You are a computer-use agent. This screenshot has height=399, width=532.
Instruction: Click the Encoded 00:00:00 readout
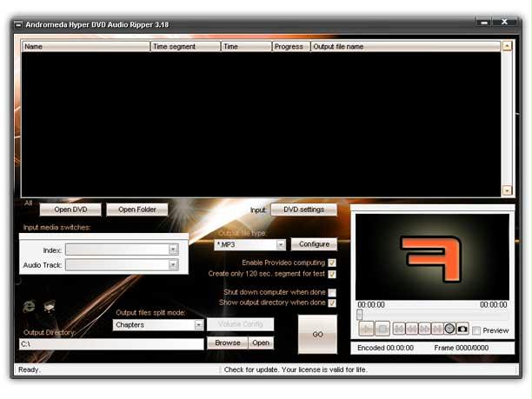(385, 348)
